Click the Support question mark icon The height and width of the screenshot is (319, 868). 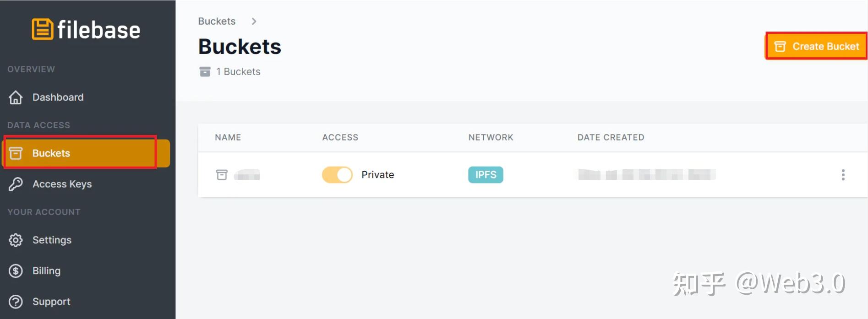coord(16,302)
